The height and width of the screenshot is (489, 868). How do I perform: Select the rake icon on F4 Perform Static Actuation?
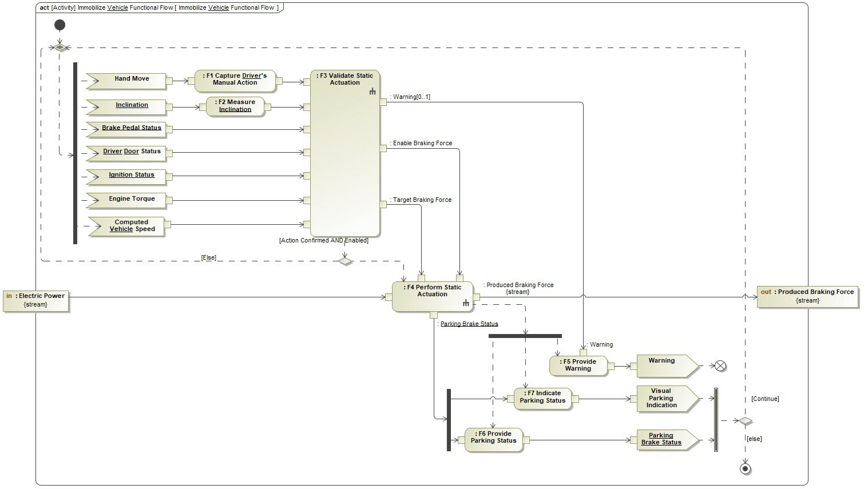point(466,303)
